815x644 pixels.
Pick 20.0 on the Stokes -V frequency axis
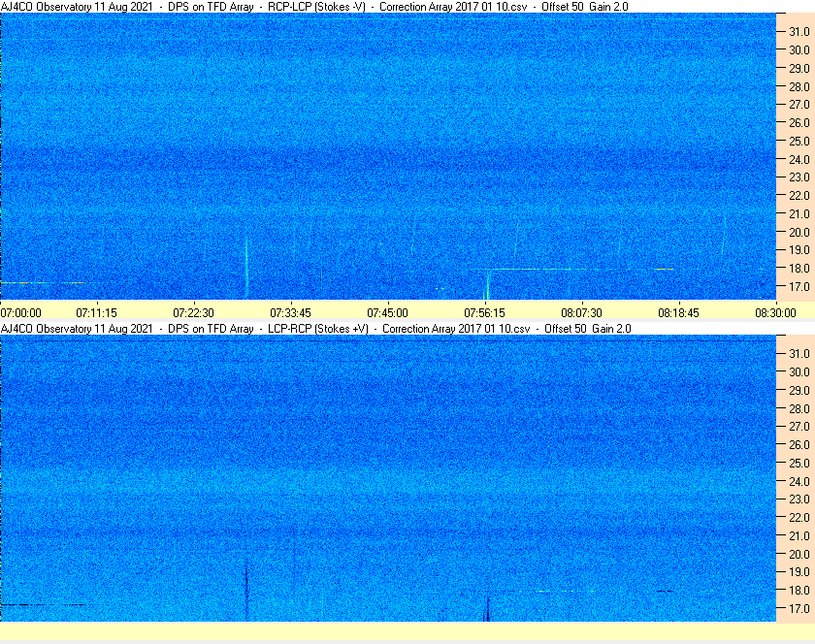coord(799,232)
